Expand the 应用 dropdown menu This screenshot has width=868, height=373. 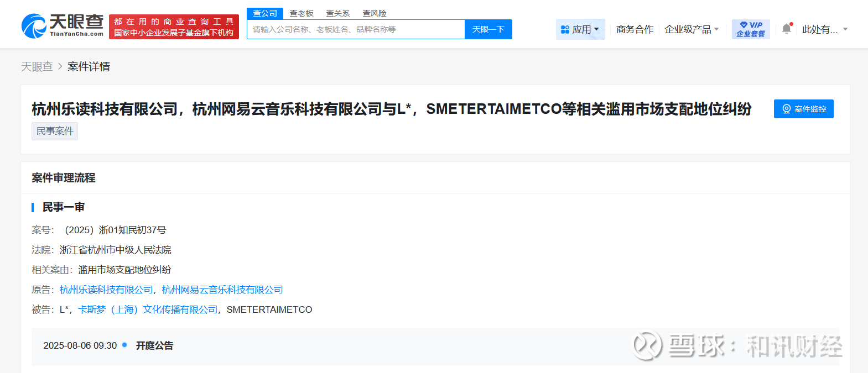coord(580,29)
